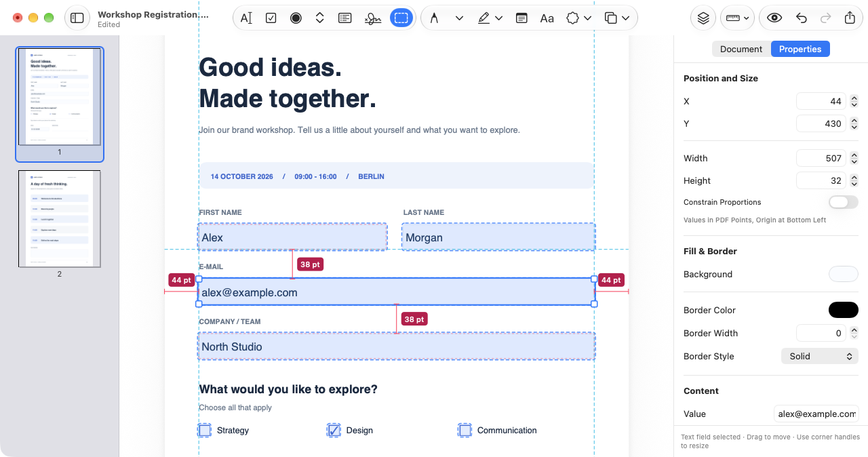Click the ruler measurement icon

(733, 18)
